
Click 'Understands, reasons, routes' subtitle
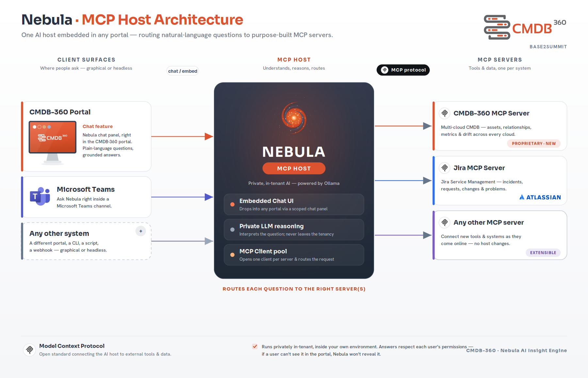click(294, 68)
